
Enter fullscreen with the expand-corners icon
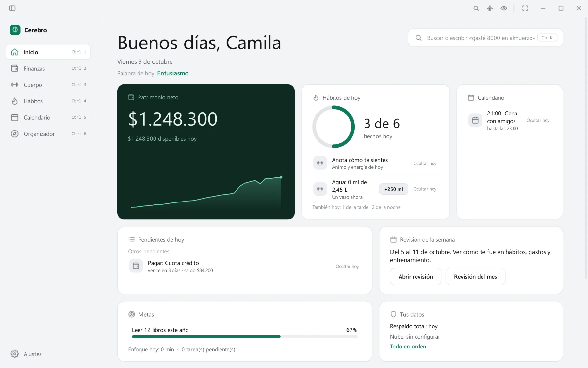tap(525, 8)
